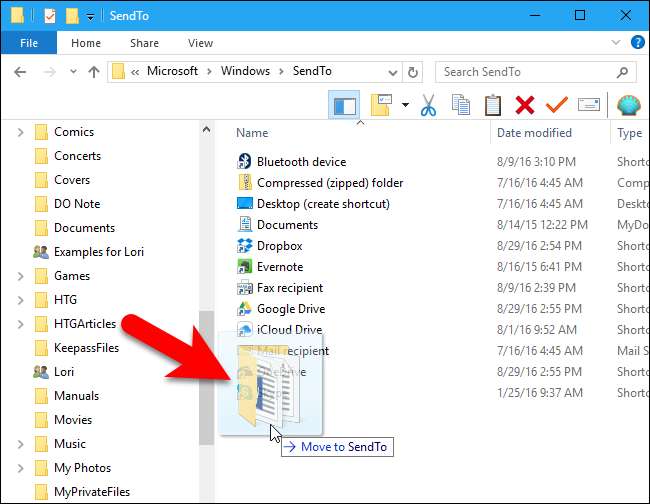Click the Cut scissors icon in toolbar

coord(429,105)
